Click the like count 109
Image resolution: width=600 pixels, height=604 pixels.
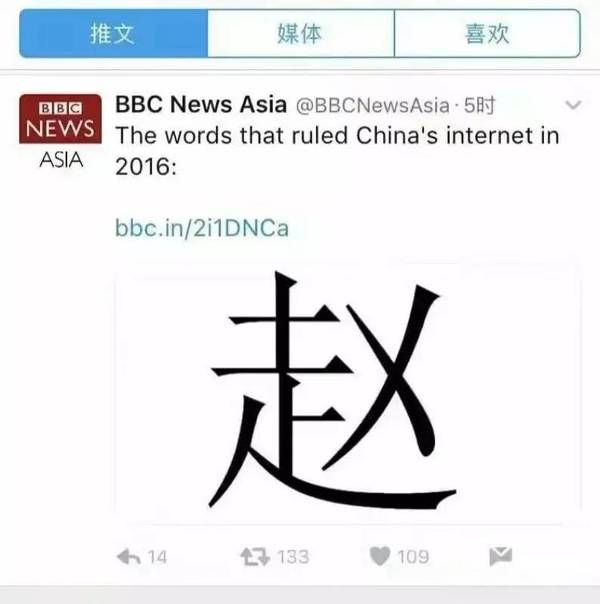coord(413,557)
